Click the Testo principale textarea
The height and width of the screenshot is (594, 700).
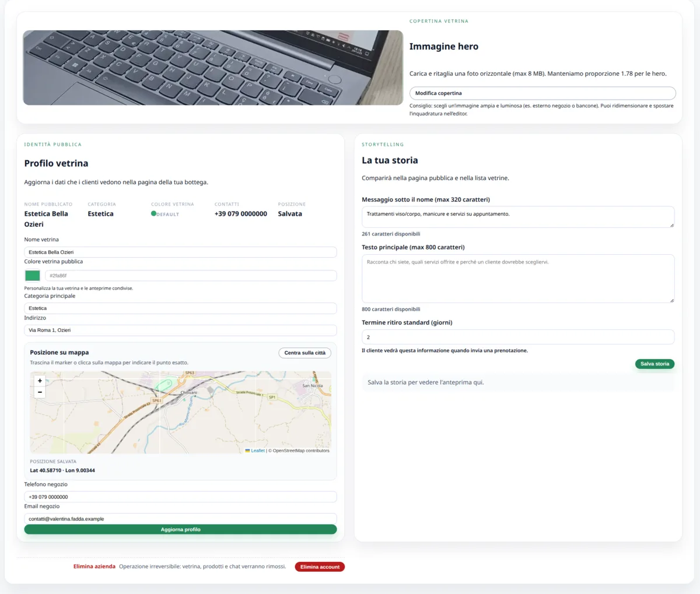click(518, 279)
